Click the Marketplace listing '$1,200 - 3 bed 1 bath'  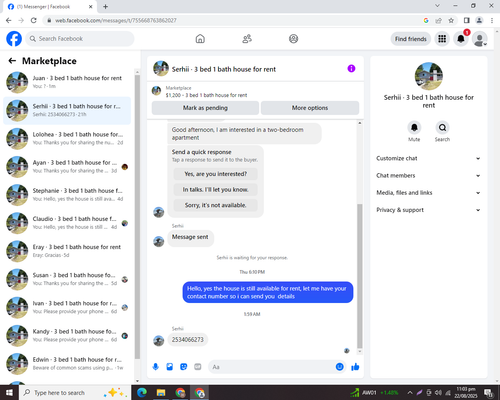click(206, 95)
